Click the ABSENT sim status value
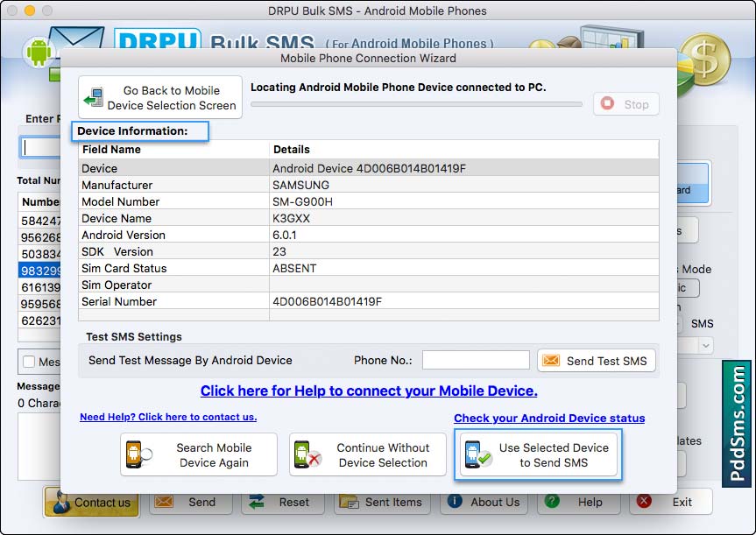Screen dimensions: 756x535 [x=294, y=268]
